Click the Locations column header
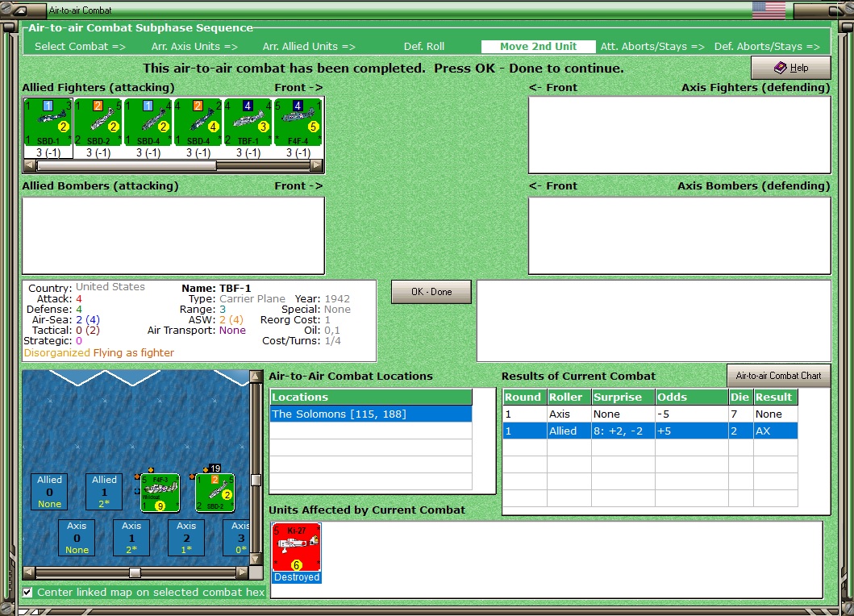Viewport: 854px width, 616px height. click(x=371, y=397)
